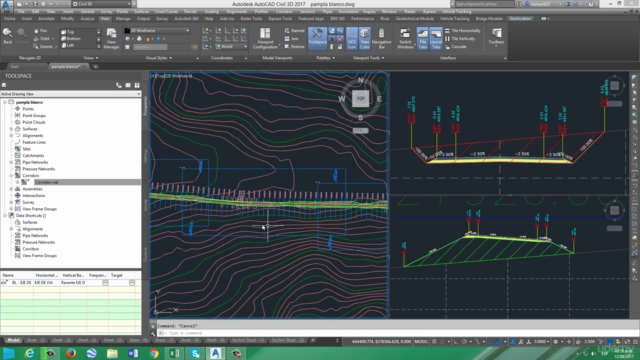This screenshot has width=640, height=360.
Task: Open the Toolbars menu icon
Action: pos(496,37)
